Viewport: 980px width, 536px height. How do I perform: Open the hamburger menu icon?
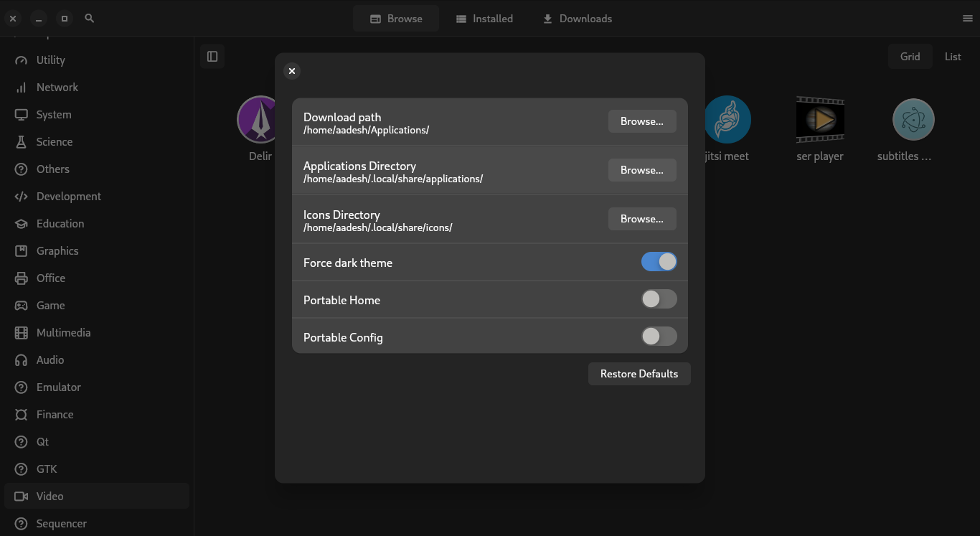[966, 18]
